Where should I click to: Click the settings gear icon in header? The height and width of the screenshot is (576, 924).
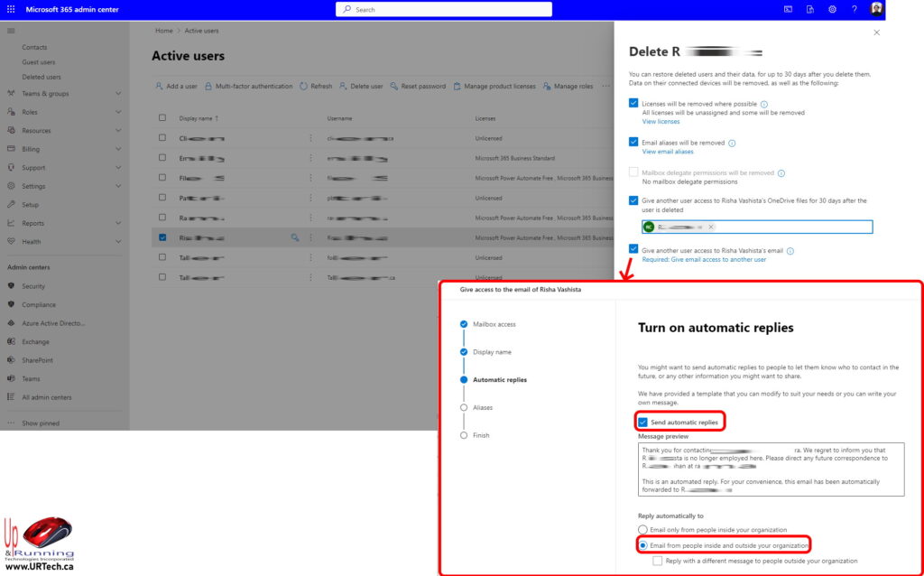pyautogui.click(x=832, y=9)
